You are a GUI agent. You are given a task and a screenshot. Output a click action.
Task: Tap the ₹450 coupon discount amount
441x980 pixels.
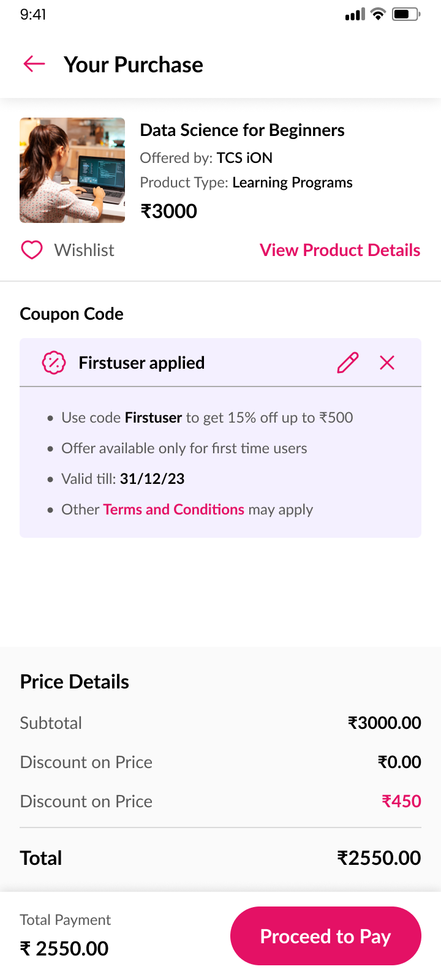point(401,801)
